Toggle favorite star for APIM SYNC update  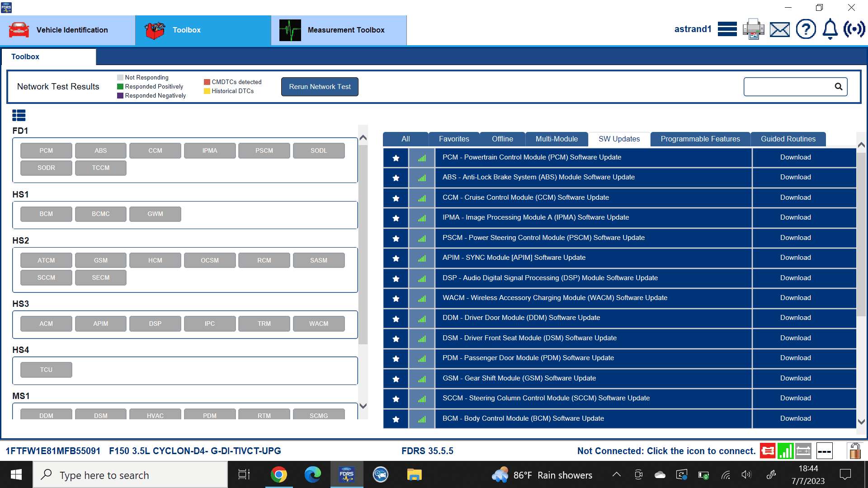coord(396,258)
